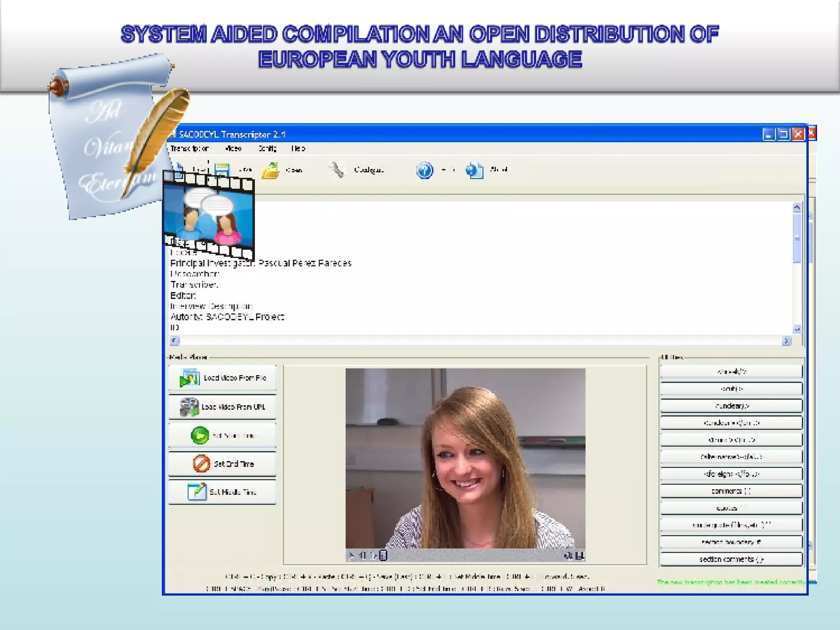Click the text area scroll down arrow

click(797, 329)
